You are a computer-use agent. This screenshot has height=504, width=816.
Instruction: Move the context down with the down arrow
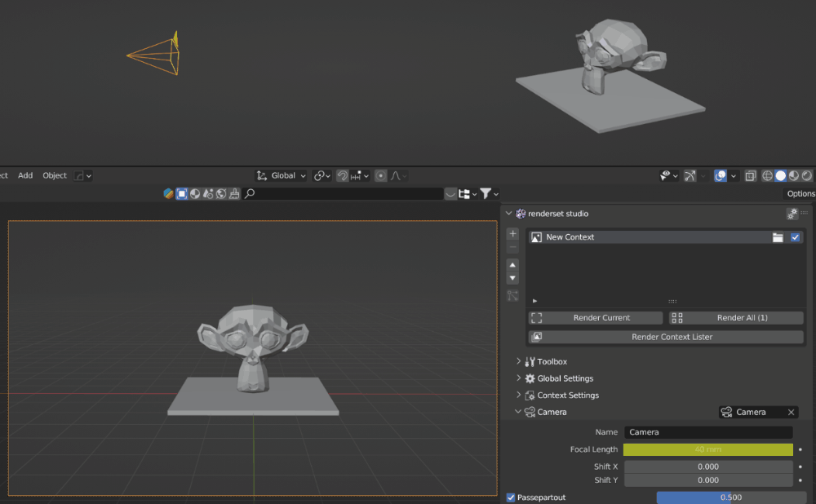(x=512, y=278)
